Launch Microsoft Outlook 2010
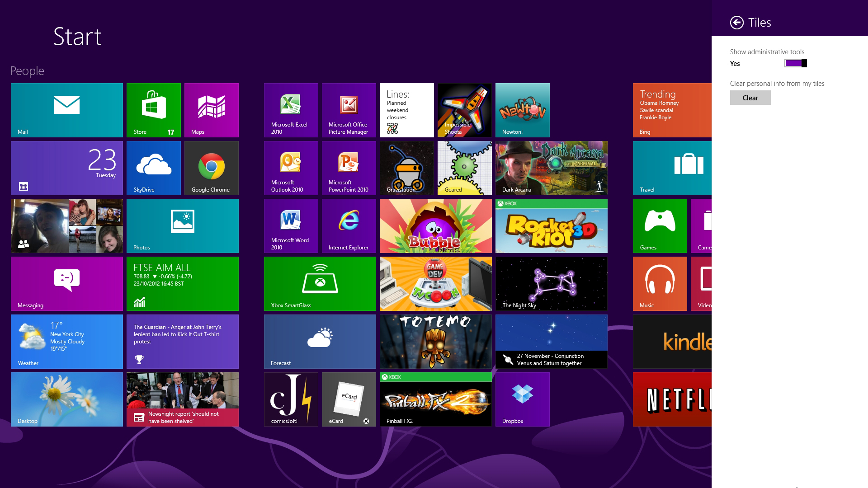This screenshot has width=868, height=488. (291, 168)
